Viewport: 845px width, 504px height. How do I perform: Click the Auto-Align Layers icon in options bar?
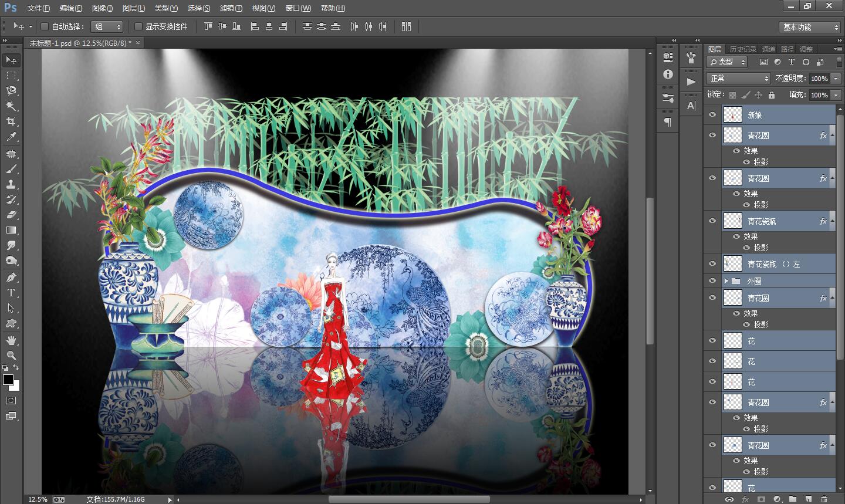[x=406, y=26]
